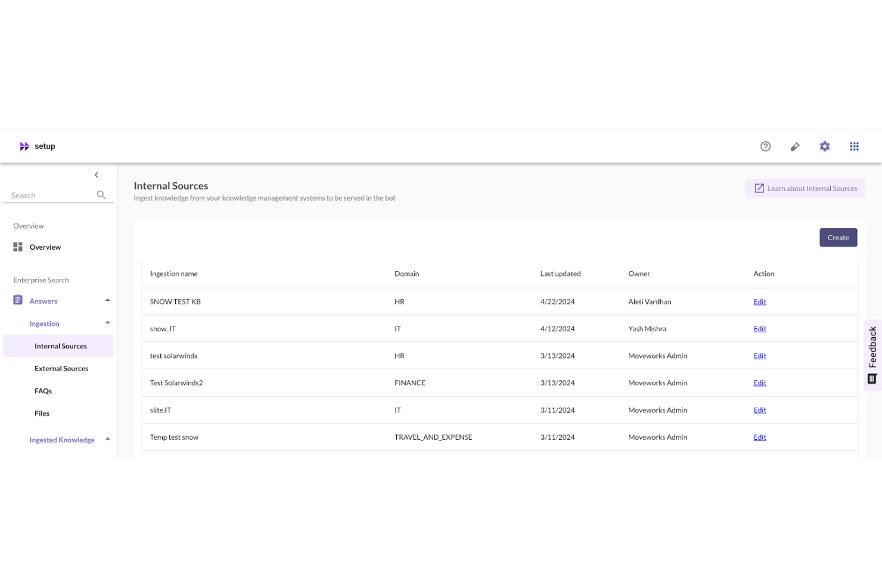The image size is (882, 588).
Task: Collapse the Ingestion section
Action: tap(108, 322)
